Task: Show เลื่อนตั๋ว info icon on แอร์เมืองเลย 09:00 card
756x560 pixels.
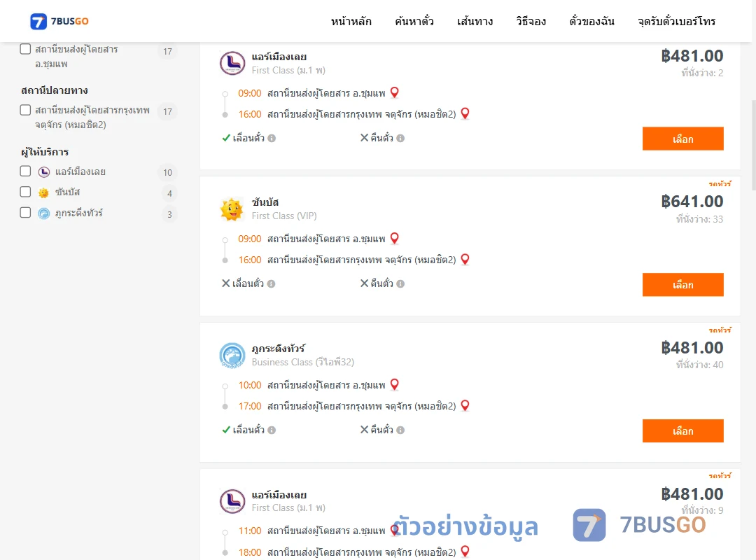Action: click(272, 139)
